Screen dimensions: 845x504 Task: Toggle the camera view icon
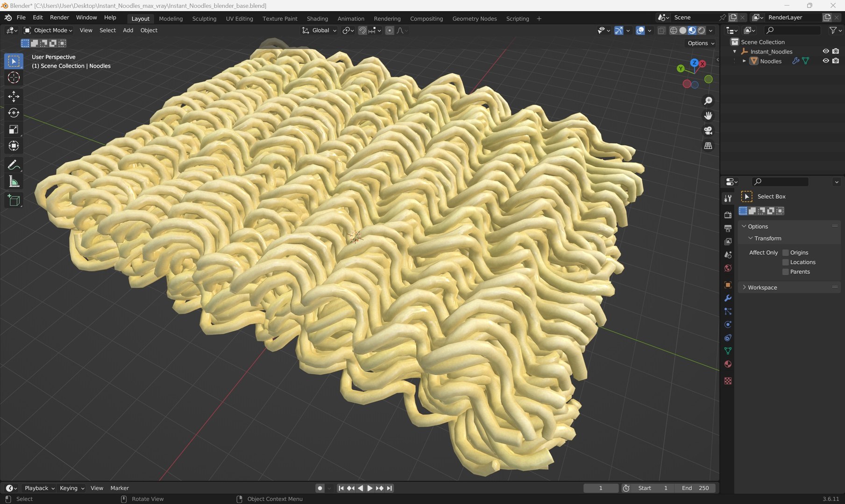point(708,131)
